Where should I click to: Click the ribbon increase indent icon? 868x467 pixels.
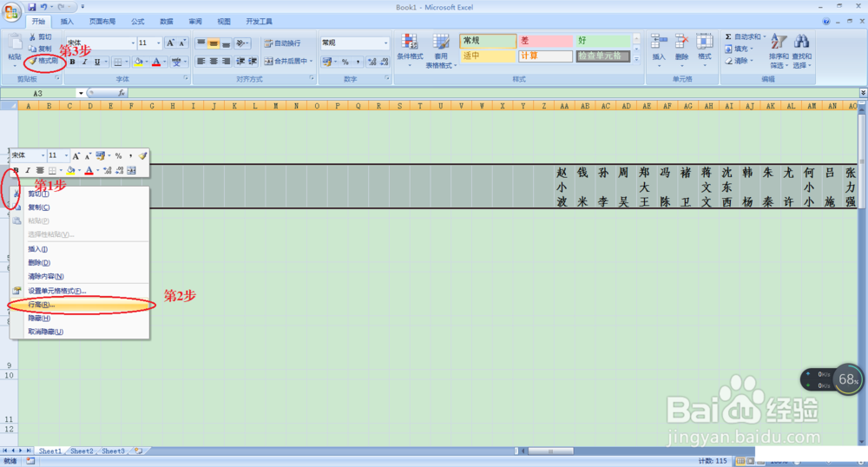pos(253,62)
